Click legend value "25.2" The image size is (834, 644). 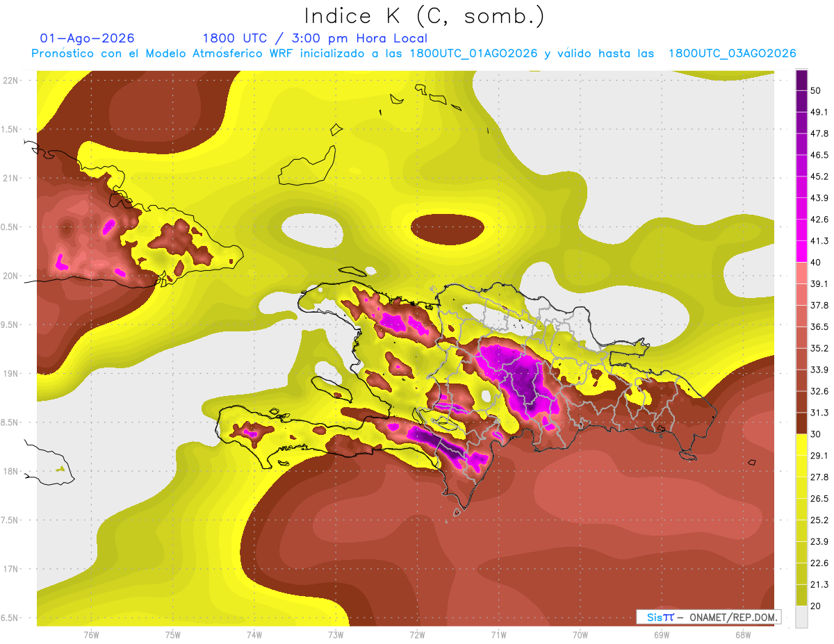click(819, 520)
